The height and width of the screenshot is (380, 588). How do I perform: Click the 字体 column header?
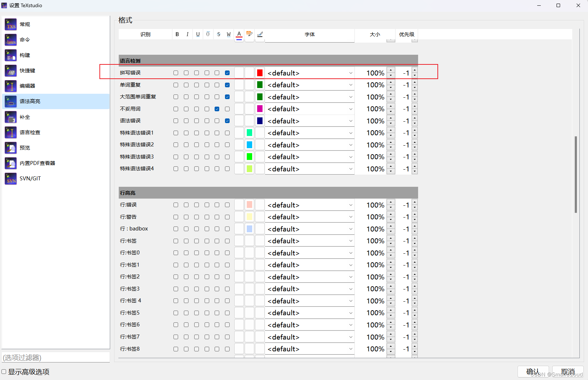(x=310, y=34)
